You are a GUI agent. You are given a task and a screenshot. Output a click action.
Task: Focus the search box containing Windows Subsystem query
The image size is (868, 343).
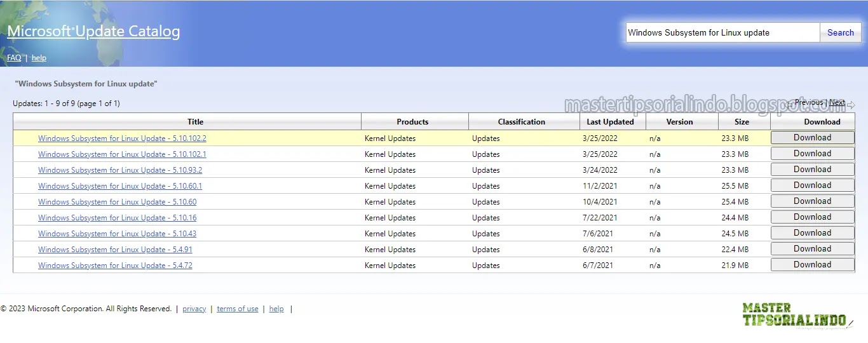click(722, 32)
